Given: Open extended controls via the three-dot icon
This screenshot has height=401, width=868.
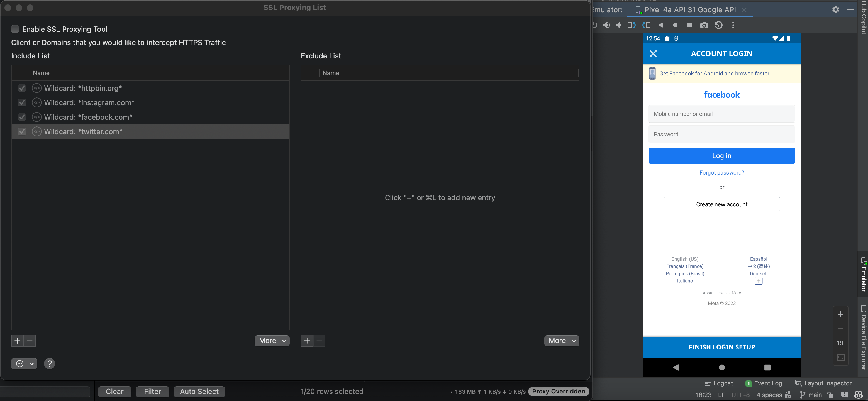Looking at the screenshot, I should (733, 25).
